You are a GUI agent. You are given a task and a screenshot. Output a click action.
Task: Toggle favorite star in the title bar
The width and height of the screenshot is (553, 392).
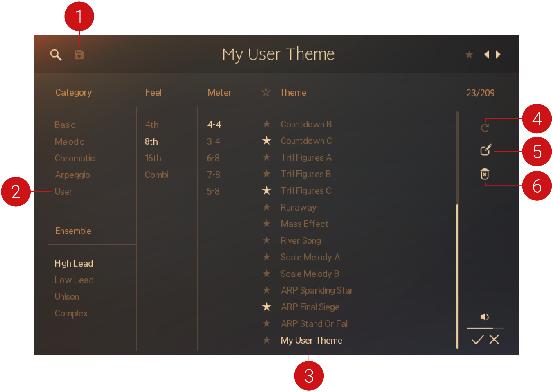[469, 55]
